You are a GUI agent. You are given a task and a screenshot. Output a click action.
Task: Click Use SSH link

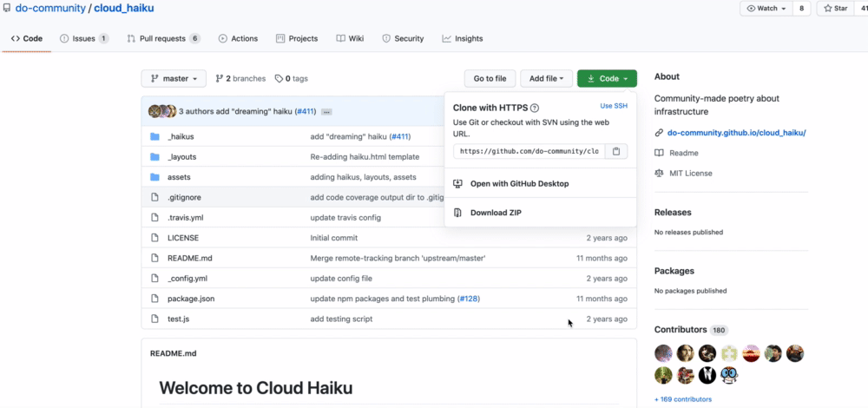[614, 106]
